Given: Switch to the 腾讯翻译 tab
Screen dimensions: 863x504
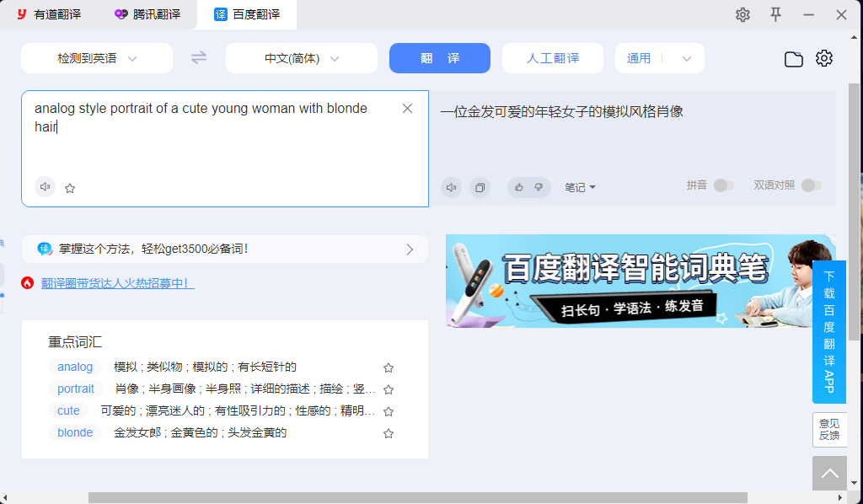Looking at the screenshot, I should coord(147,14).
